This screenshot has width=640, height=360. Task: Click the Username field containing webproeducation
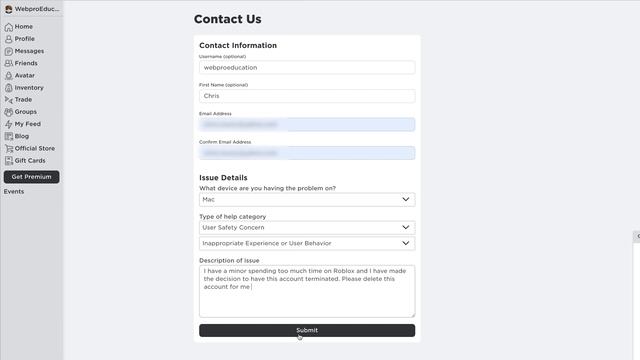tap(307, 67)
